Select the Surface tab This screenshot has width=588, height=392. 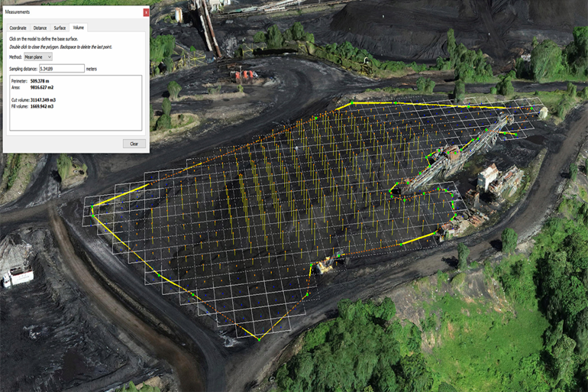pyautogui.click(x=60, y=28)
